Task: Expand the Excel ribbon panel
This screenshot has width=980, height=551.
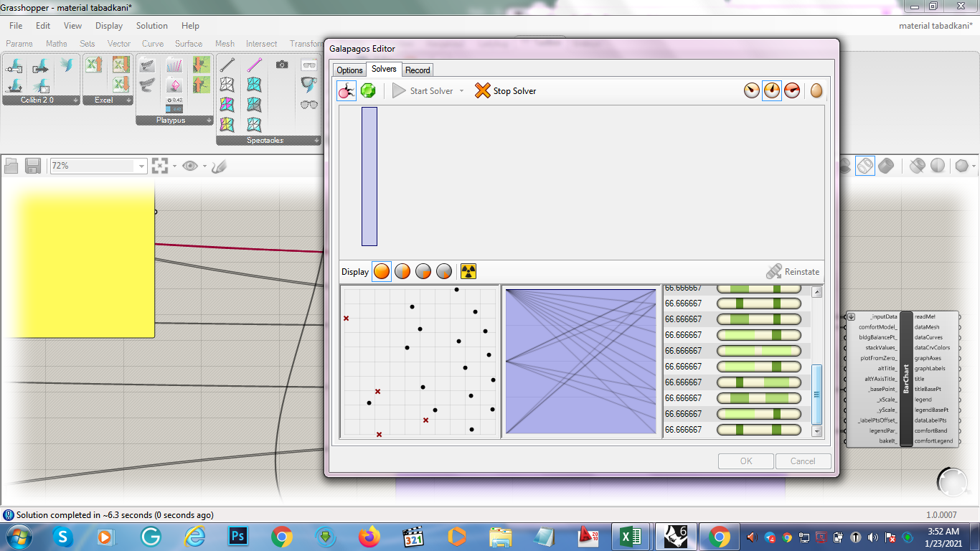Action: [x=130, y=100]
